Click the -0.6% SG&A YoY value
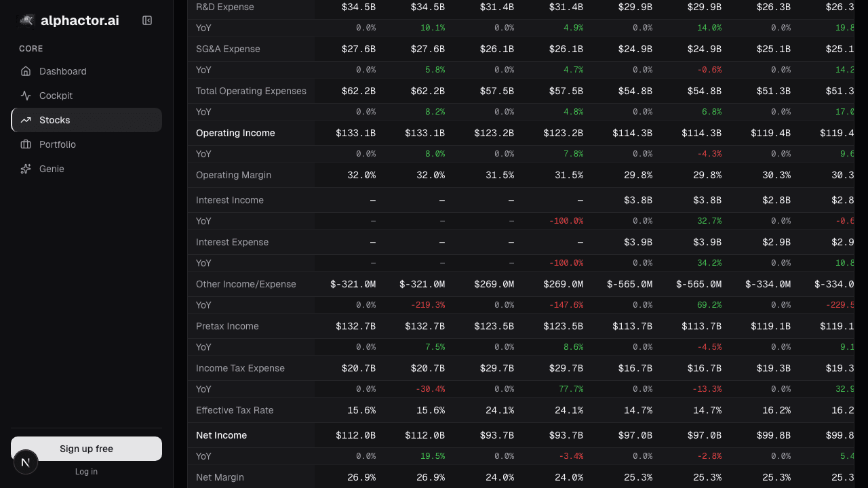Image resolution: width=868 pixels, height=488 pixels. point(709,70)
